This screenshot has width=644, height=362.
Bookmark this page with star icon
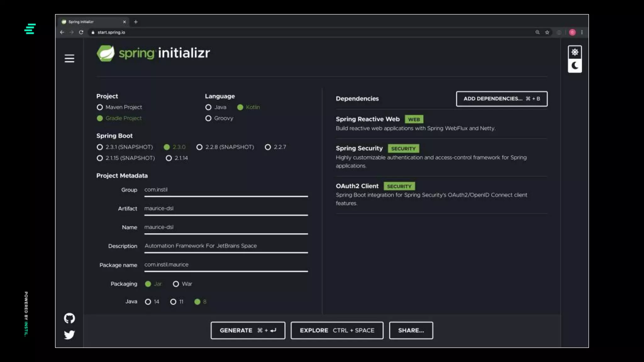[x=547, y=32]
